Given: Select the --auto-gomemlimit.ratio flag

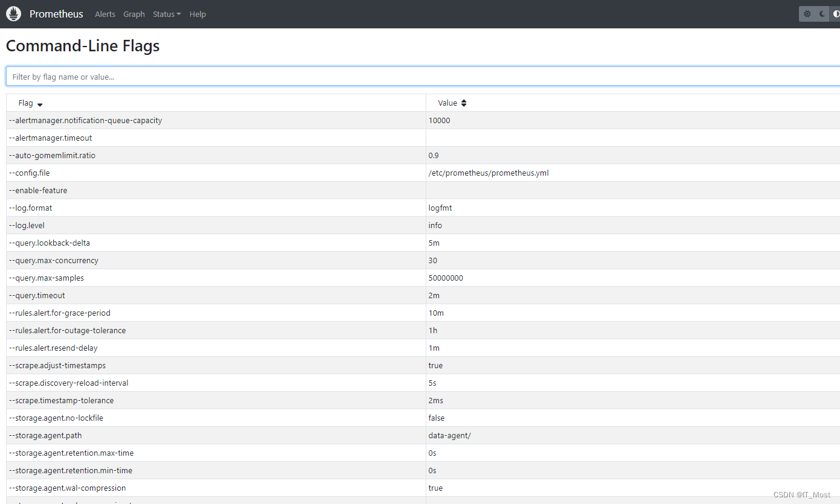Looking at the screenshot, I should click(x=53, y=156).
